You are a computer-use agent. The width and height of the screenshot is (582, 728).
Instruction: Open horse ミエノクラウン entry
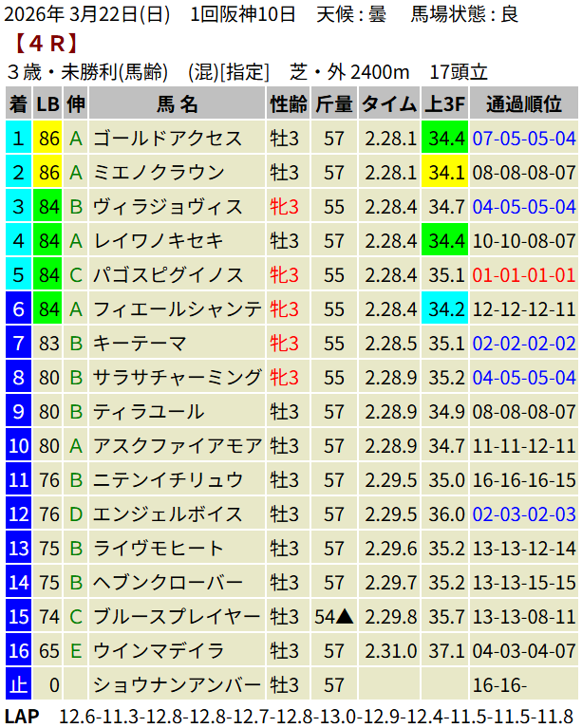159,173
